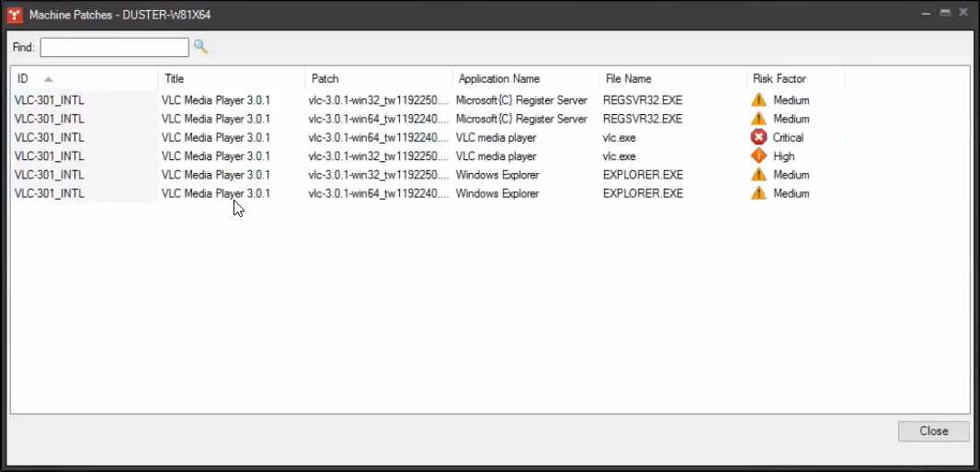The image size is (980, 472).
Task: Click the search magnifier icon beside Find
Action: [x=200, y=47]
